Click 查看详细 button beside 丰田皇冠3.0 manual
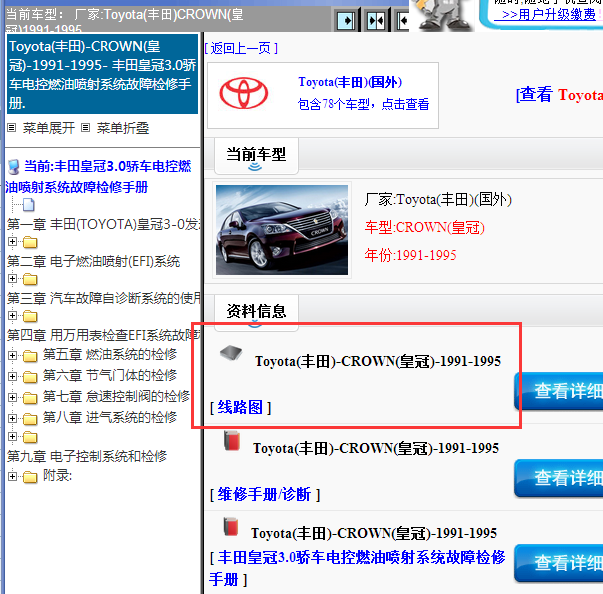 pyautogui.click(x=559, y=563)
